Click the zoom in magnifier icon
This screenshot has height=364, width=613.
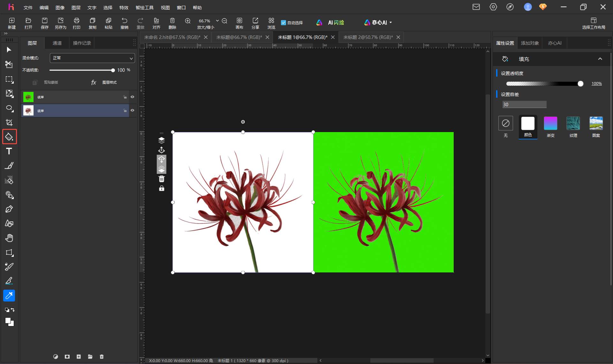coord(188,21)
